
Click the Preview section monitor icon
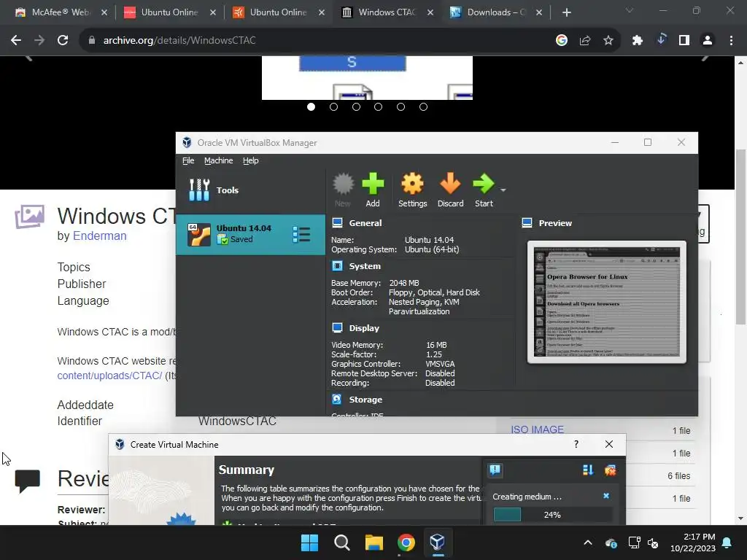(527, 223)
